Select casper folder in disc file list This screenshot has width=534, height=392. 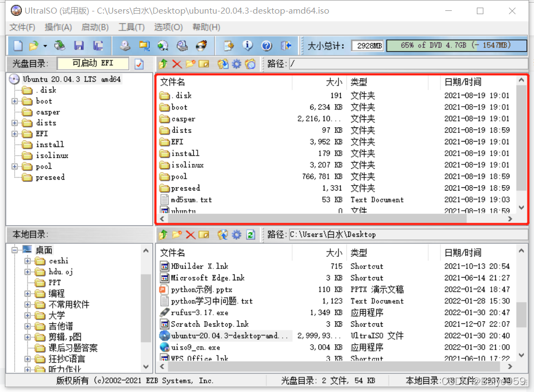183,119
